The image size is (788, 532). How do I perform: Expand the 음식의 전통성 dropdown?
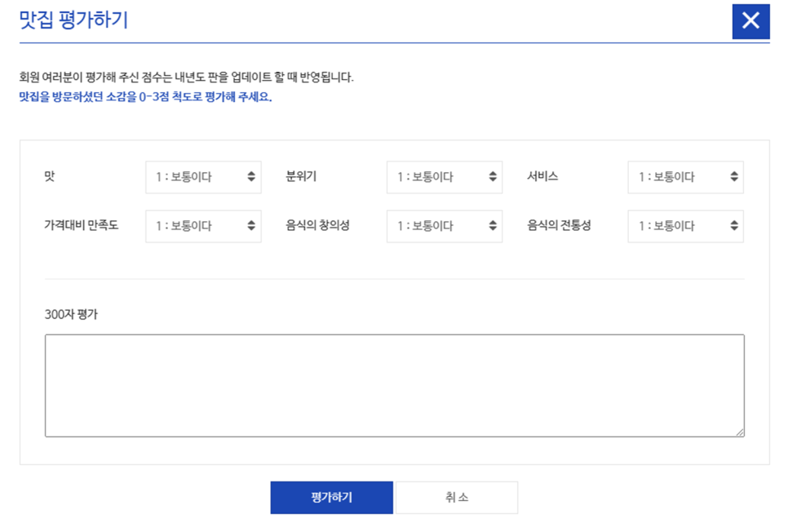tap(685, 226)
